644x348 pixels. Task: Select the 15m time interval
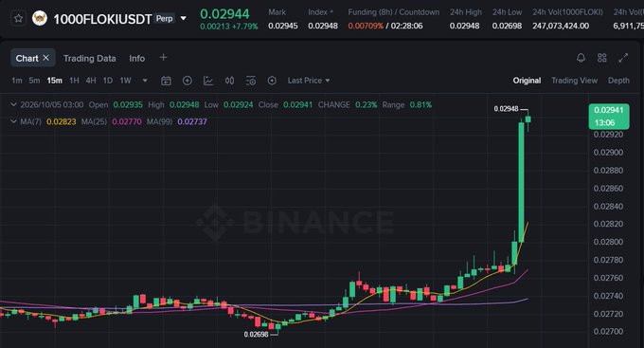pos(54,81)
